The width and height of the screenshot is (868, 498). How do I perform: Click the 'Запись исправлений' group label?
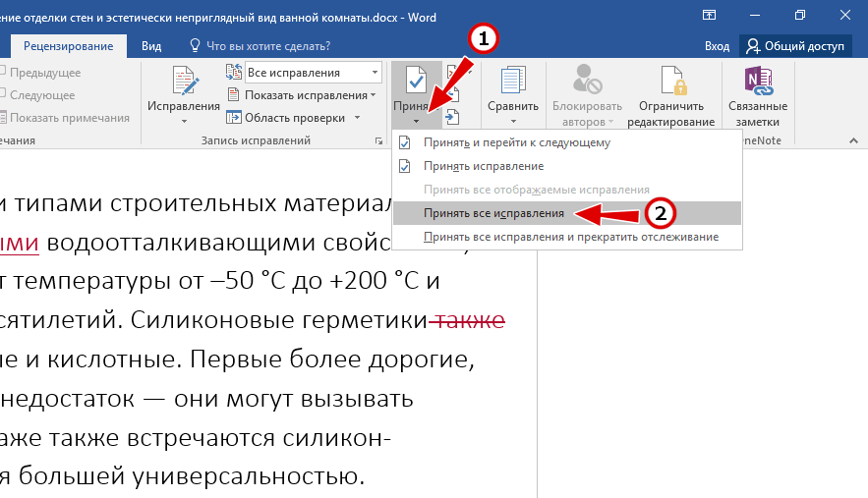[256, 140]
